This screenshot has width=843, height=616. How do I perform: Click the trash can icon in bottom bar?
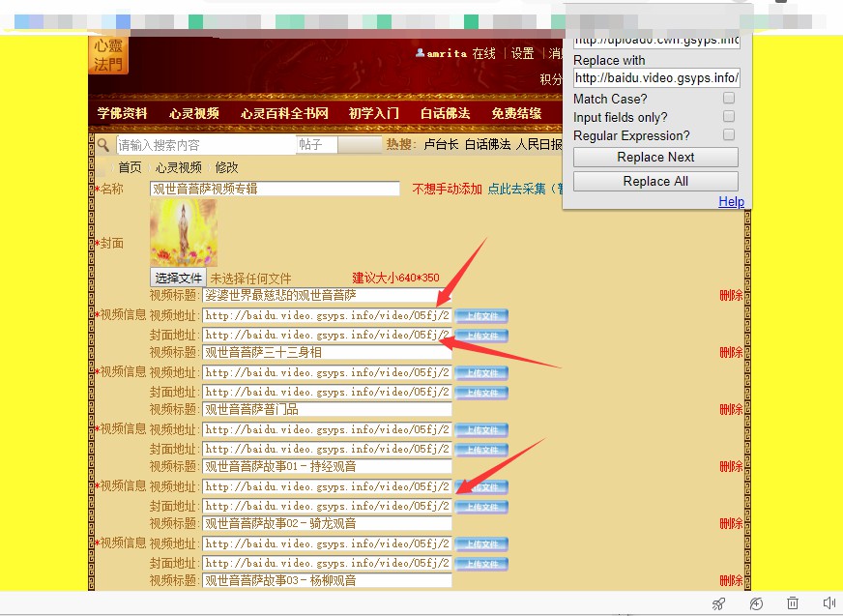pyautogui.click(x=793, y=603)
